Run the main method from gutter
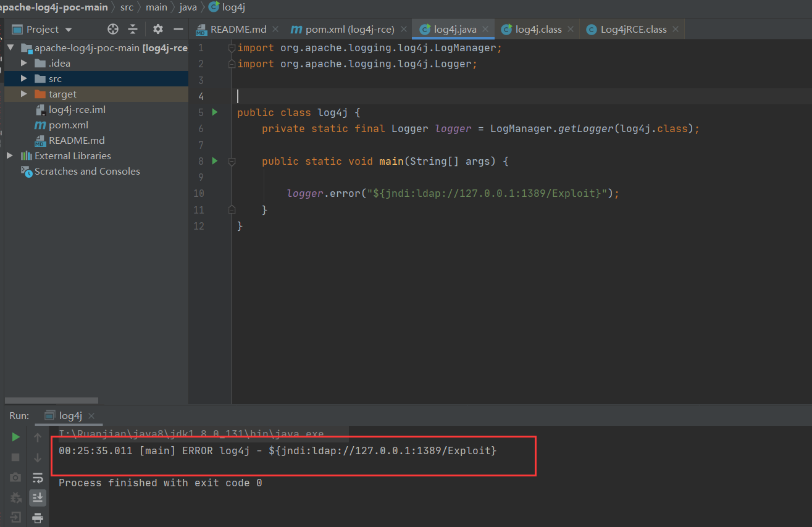Viewport: 812px width, 527px height. click(x=215, y=160)
